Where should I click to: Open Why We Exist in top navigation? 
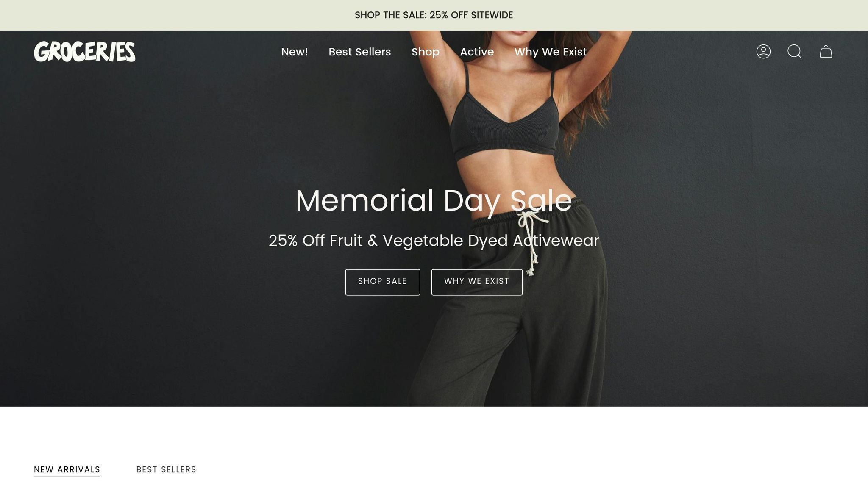click(551, 52)
